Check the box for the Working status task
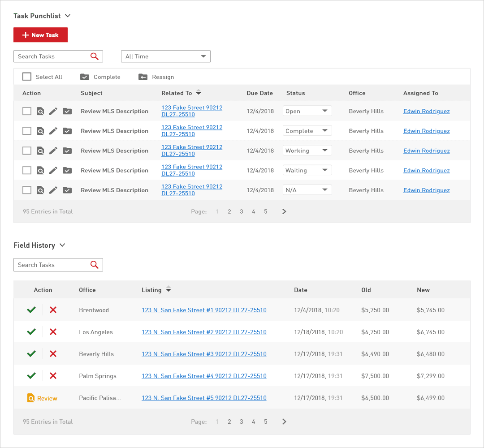This screenshot has height=448, width=484. [27, 151]
